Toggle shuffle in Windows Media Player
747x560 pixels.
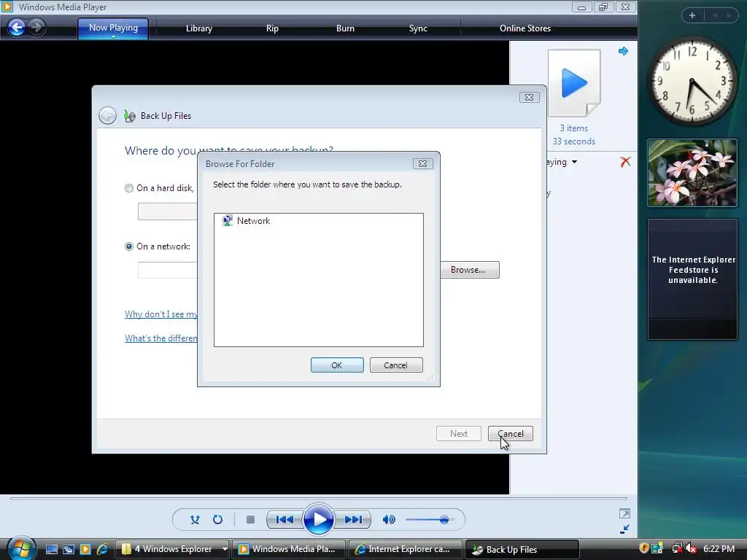click(195, 519)
